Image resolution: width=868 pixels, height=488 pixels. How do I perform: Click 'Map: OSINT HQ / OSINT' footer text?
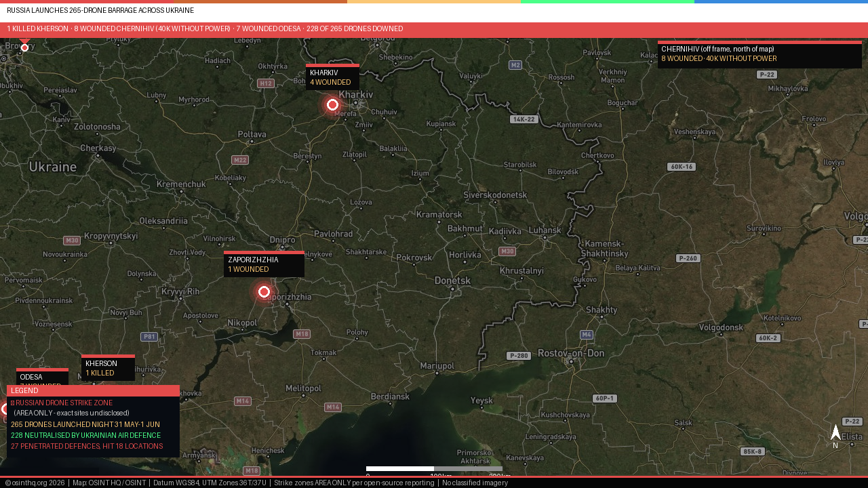coord(109,483)
